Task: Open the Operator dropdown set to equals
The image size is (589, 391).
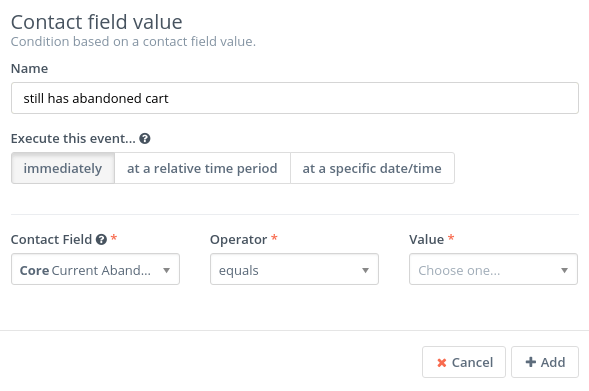Action: tap(294, 269)
